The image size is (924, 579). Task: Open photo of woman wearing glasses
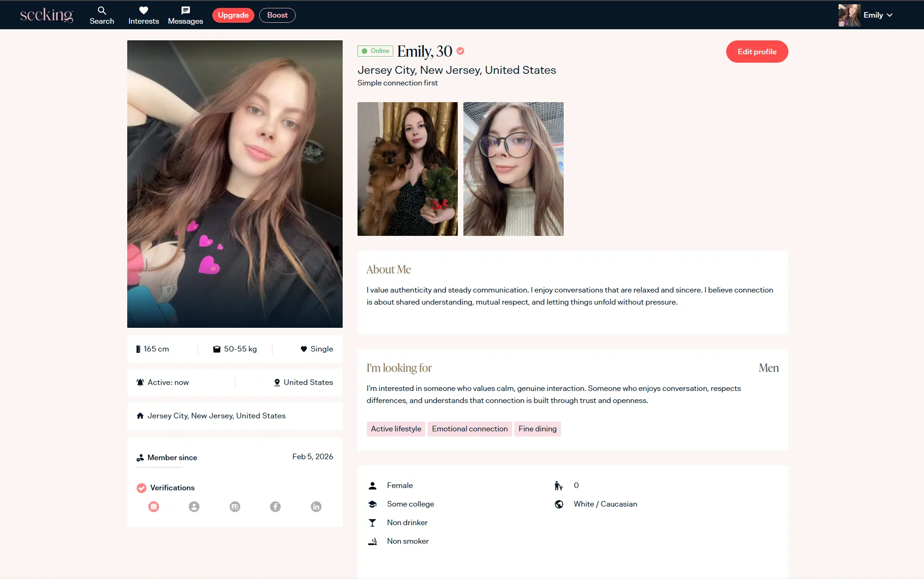point(513,169)
